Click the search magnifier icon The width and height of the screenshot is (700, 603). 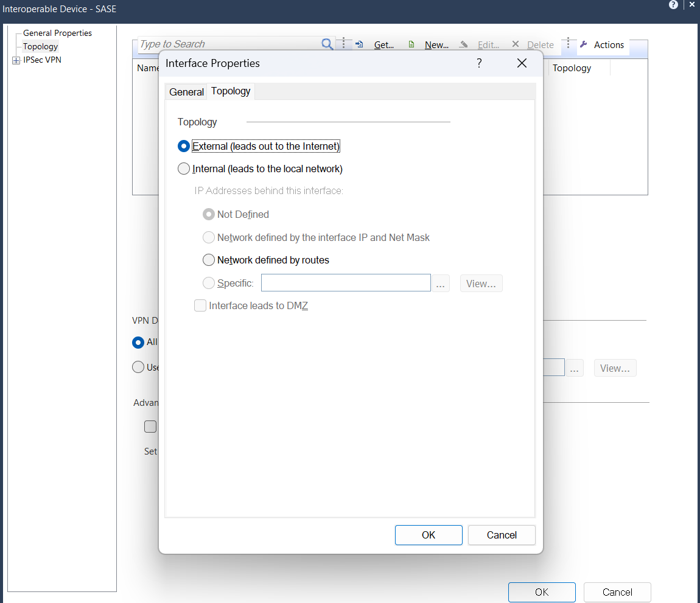pos(327,44)
